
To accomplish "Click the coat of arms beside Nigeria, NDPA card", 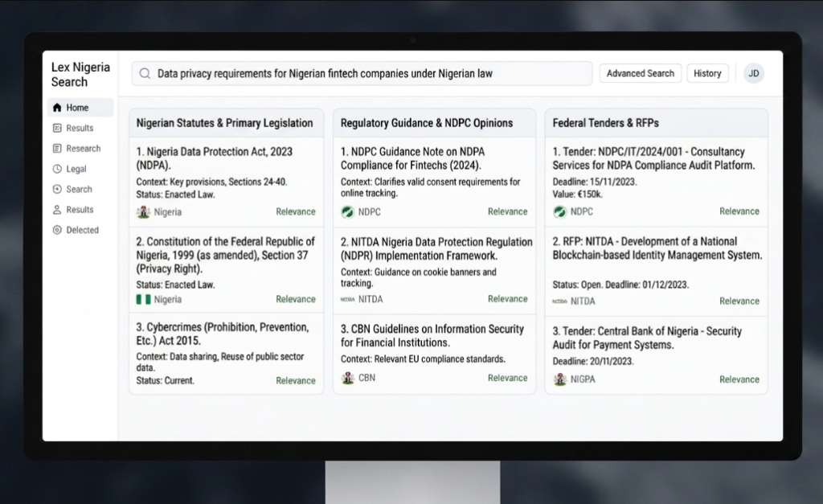I will pyautogui.click(x=143, y=212).
